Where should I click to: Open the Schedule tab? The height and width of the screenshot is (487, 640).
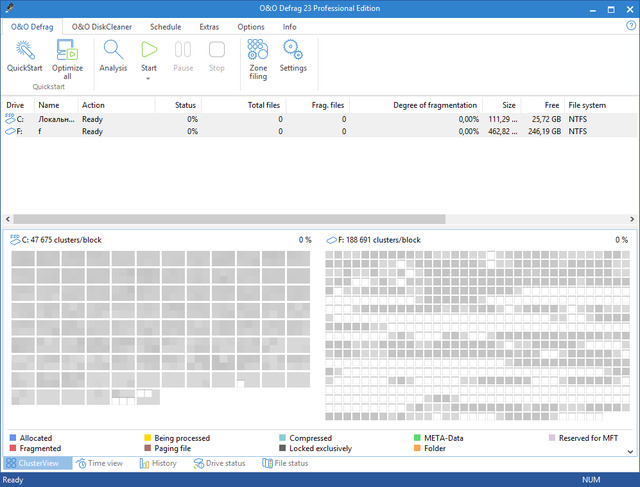[x=165, y=27]
